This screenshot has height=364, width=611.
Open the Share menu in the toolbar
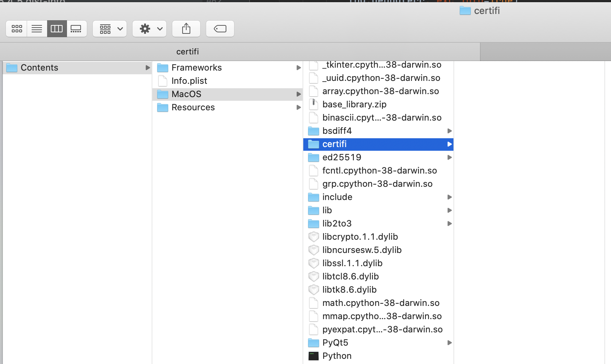(186, 29)
